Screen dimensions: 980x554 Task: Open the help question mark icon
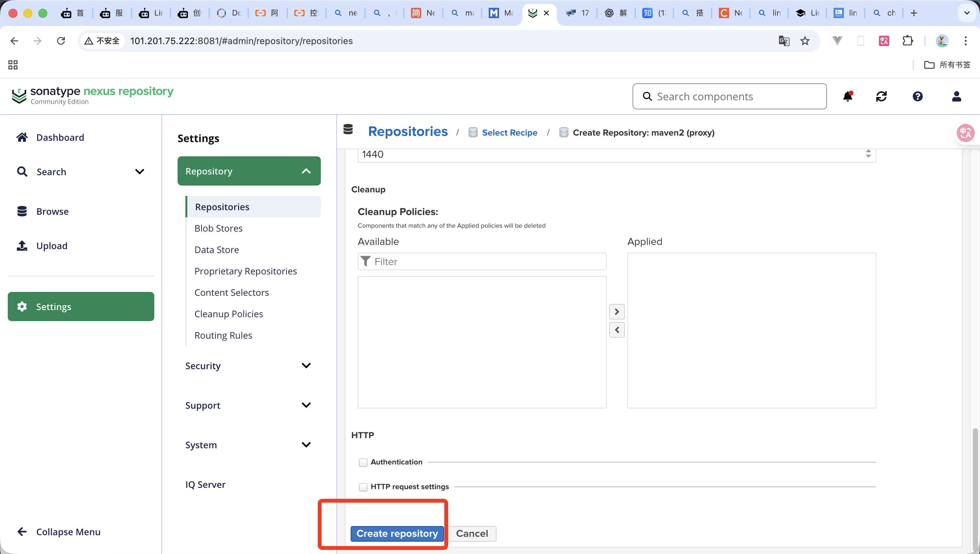[917, 96]
